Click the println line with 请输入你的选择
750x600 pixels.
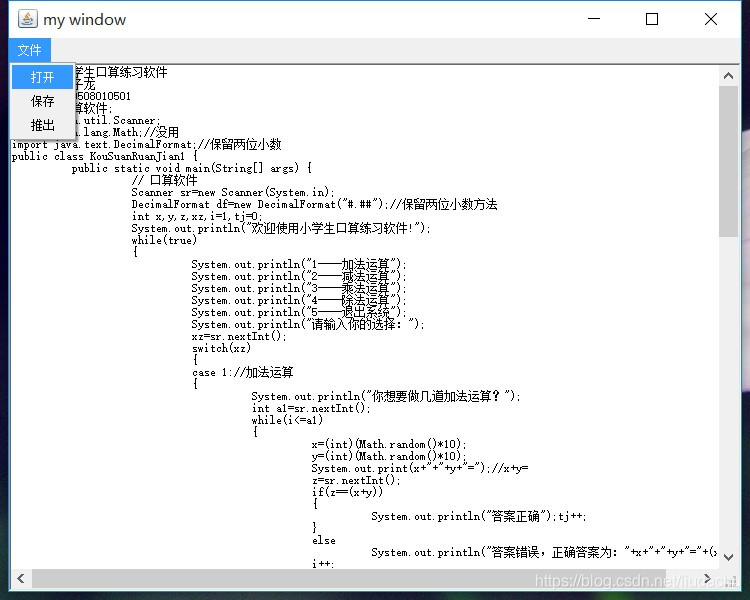(308, 324)
